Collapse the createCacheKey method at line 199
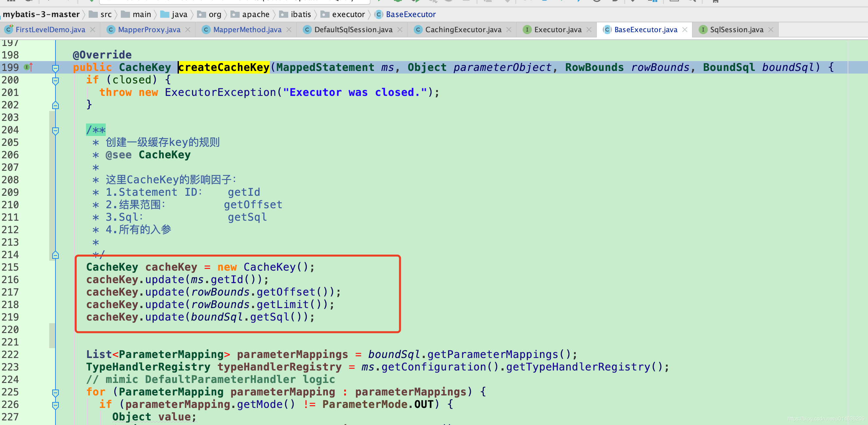 [x=55, y=68]
